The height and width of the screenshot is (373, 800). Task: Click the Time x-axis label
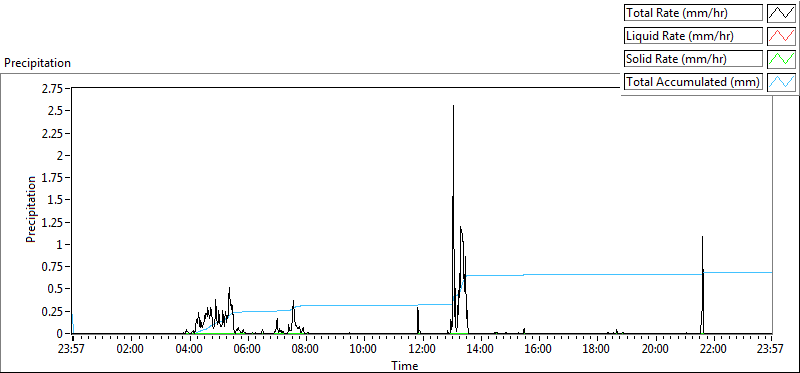(x=405, y=365)
